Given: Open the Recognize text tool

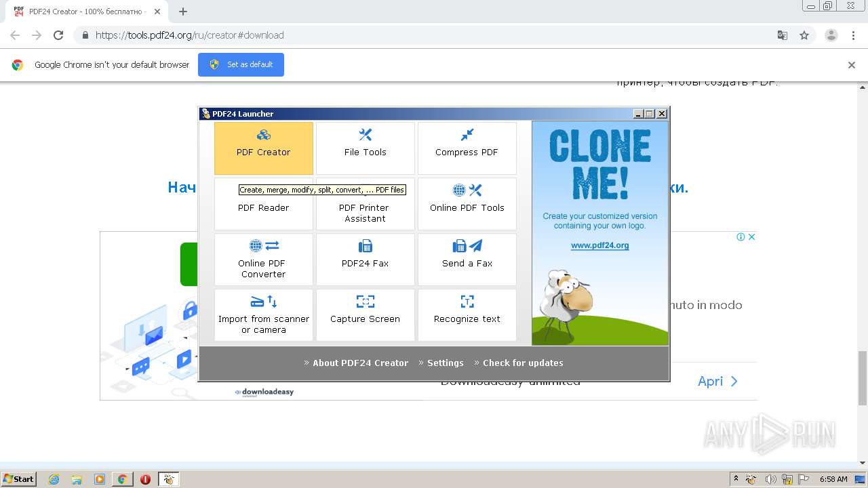Looking at the screenshot, I should coord(467,315).
